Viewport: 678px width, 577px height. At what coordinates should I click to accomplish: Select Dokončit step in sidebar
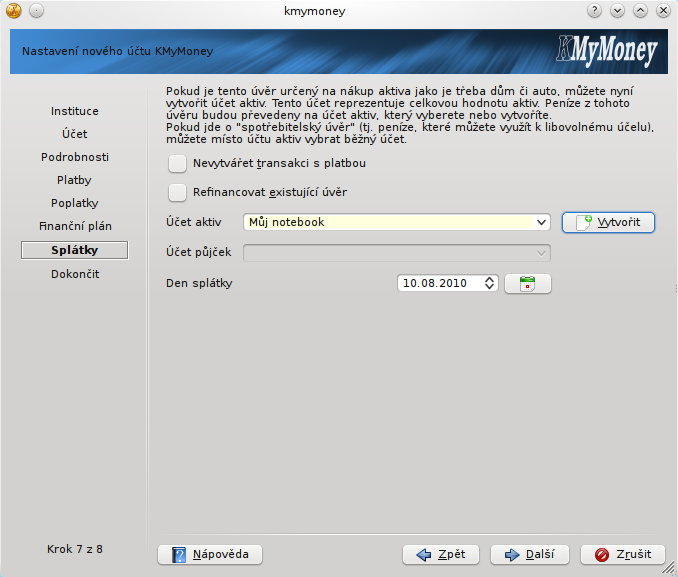[x=75, y=274]
